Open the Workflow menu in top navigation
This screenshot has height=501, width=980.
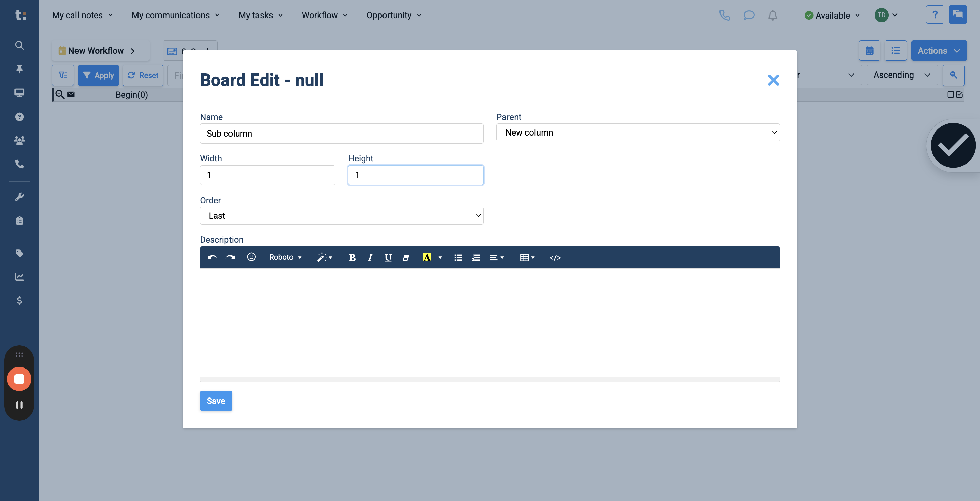(x=325, y=15)
